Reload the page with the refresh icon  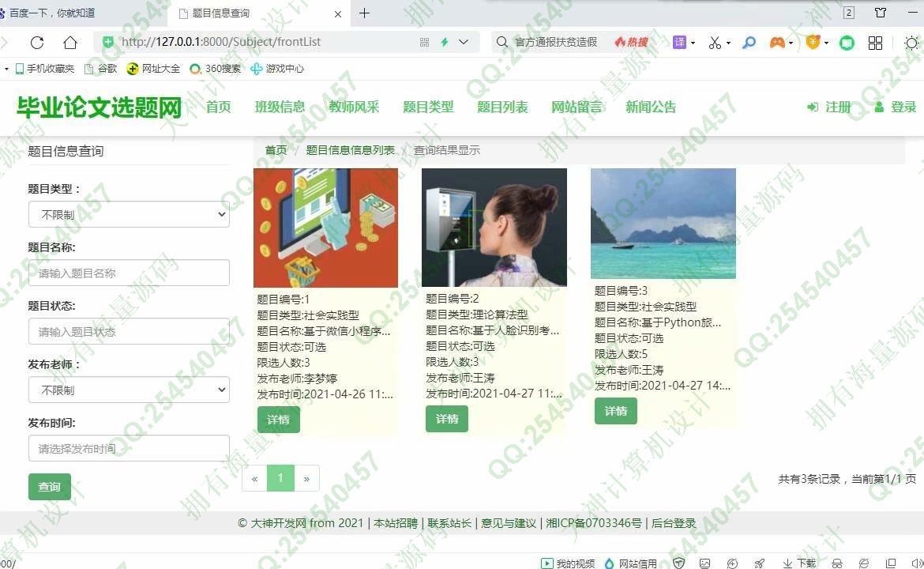[37, 43]
